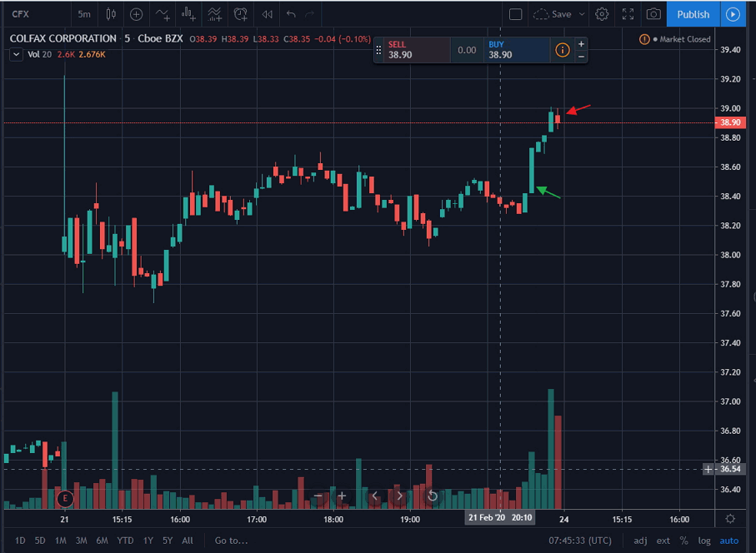The height and width of the screenshot is (553, 756).
Task: Open the Indicators menu icon
Action: point(163,14)
